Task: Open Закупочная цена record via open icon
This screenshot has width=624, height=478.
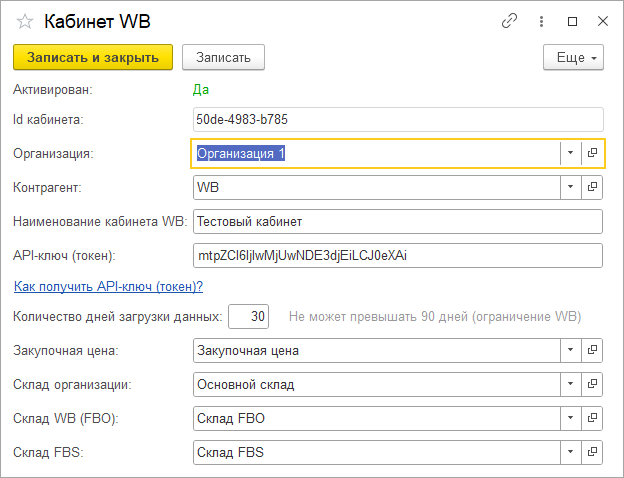Action: pyautogui.click(x=592, y=350)
